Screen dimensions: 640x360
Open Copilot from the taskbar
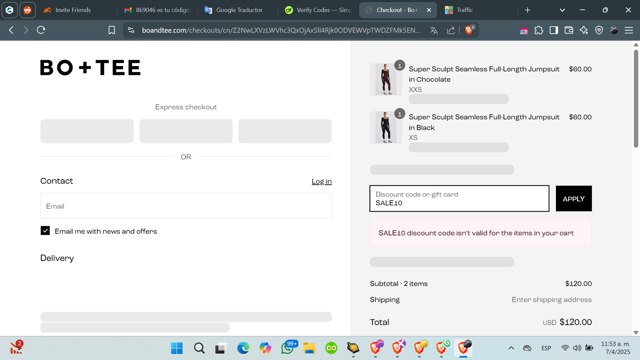265,348
